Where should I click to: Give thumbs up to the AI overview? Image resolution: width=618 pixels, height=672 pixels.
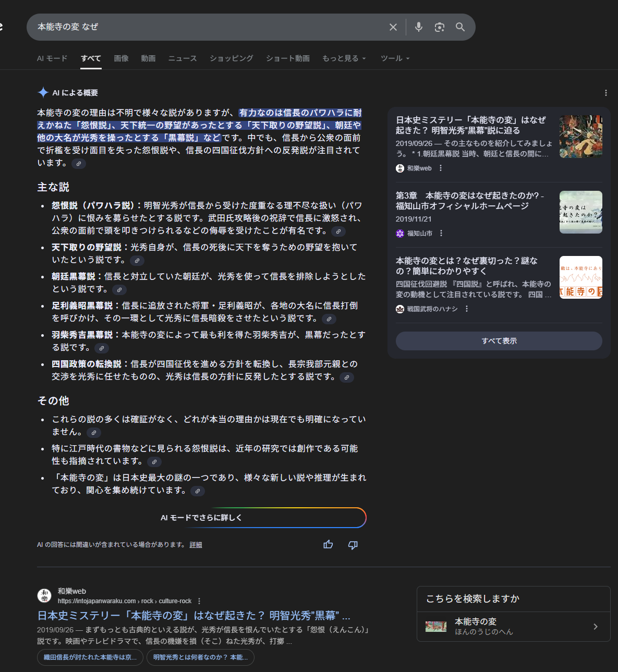328,545
